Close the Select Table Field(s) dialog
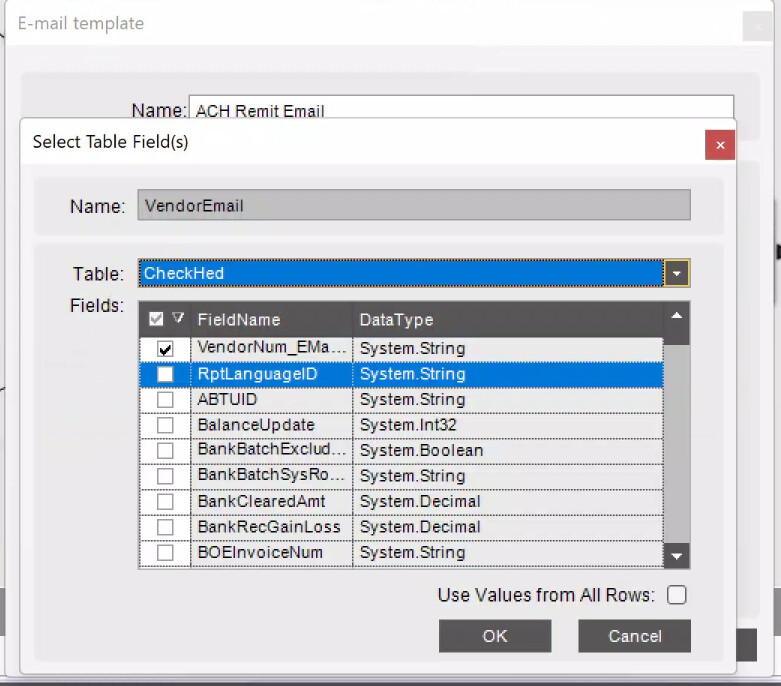 click(720, 145)
